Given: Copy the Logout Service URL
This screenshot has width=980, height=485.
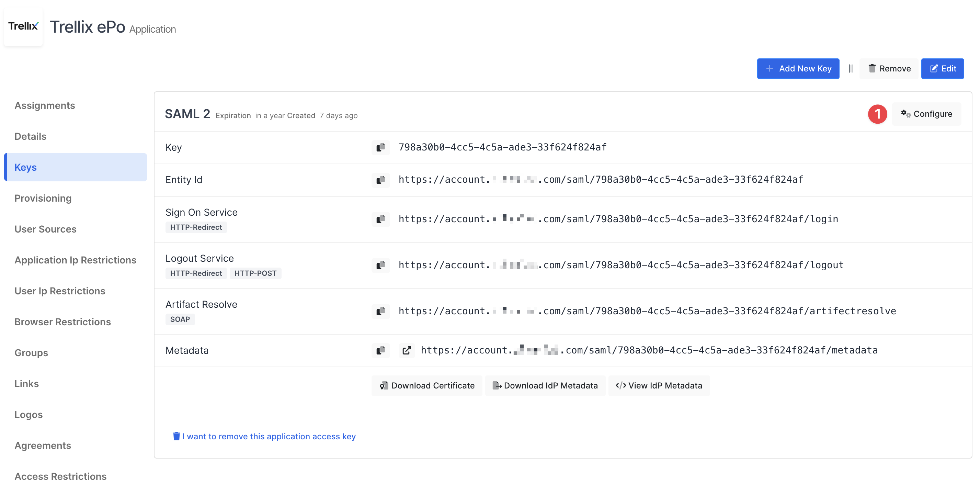Looking at the screenshot, I should (x=380, y=265).
